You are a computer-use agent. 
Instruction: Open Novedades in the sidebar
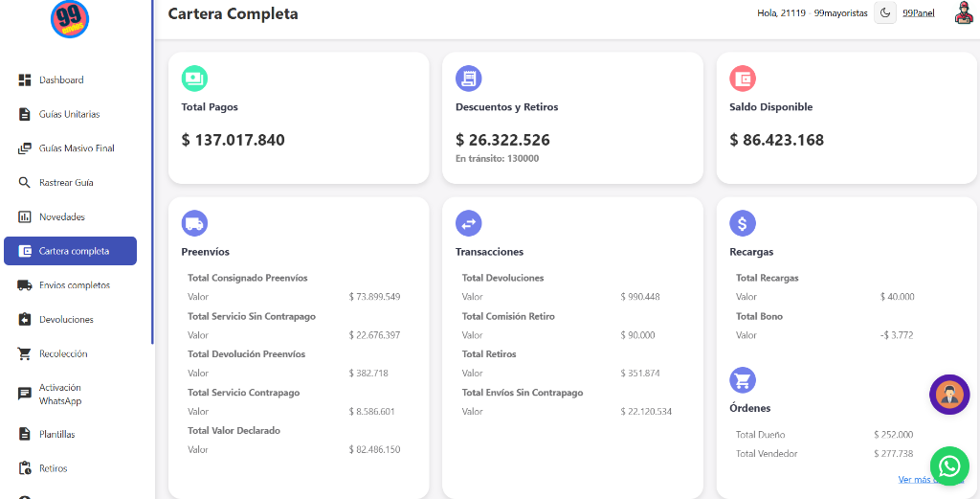click(61, 217)
